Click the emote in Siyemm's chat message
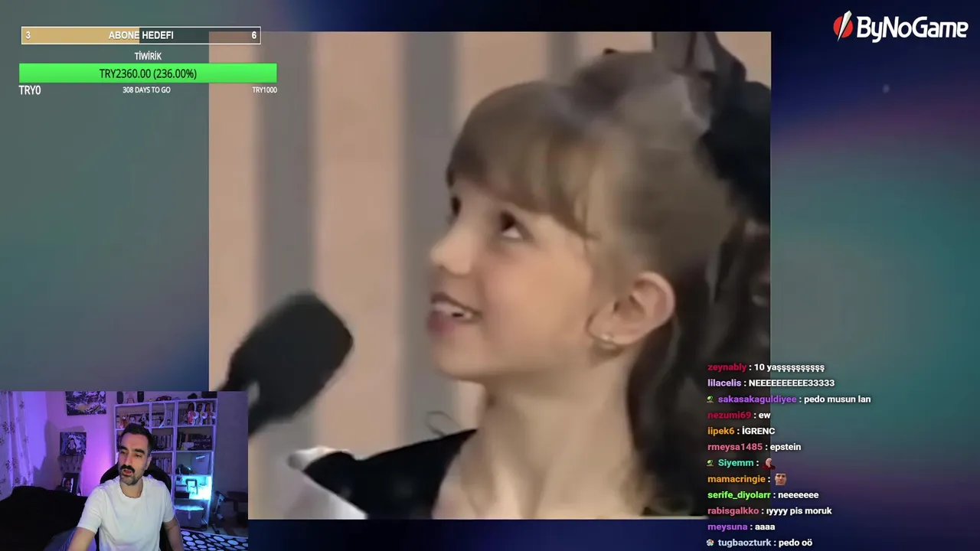Image resolution: width=980 pixels, height=551 pixels. [x=768, y=463]
